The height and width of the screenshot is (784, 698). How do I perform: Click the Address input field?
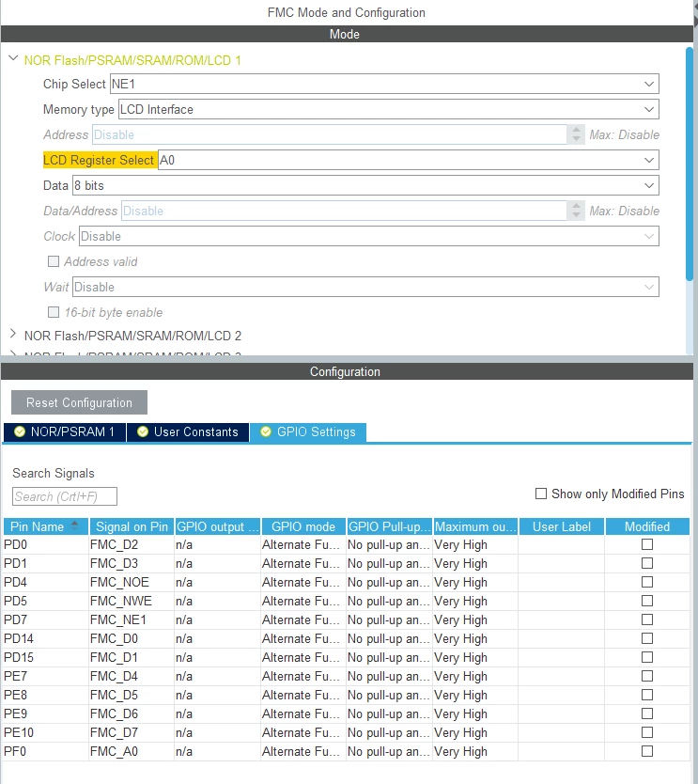(330, 134)
